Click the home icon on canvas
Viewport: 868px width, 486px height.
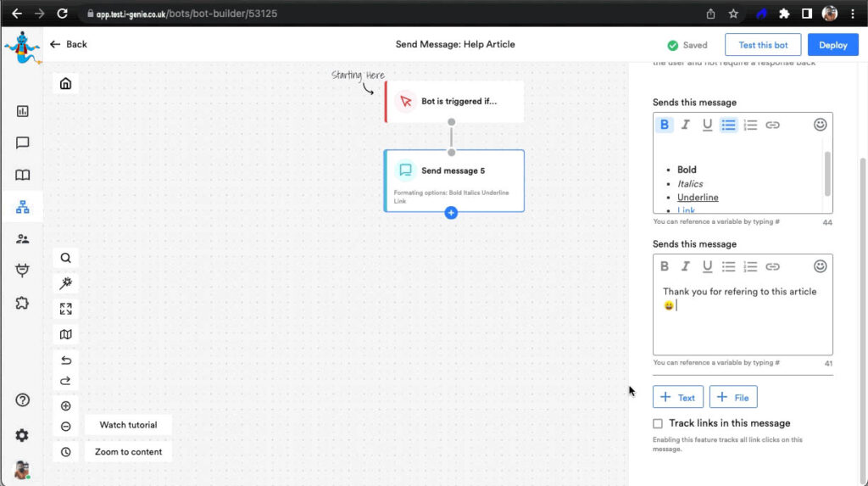65,84
